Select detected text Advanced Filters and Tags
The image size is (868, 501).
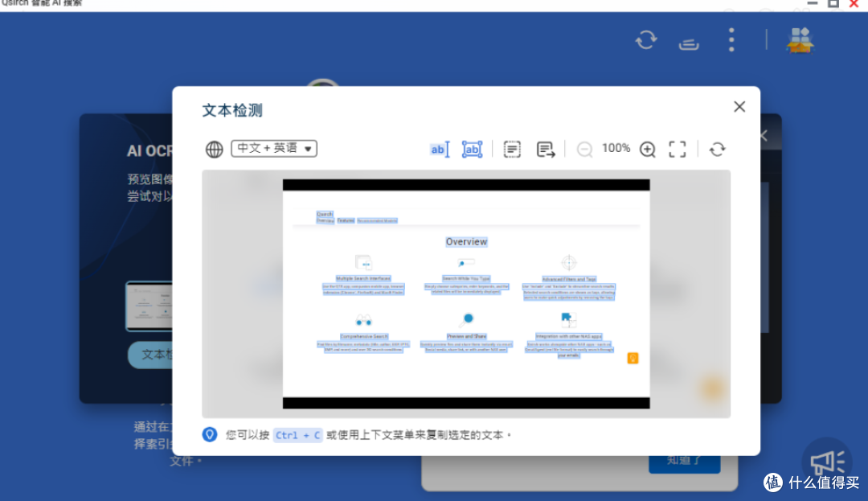(569, 279)
